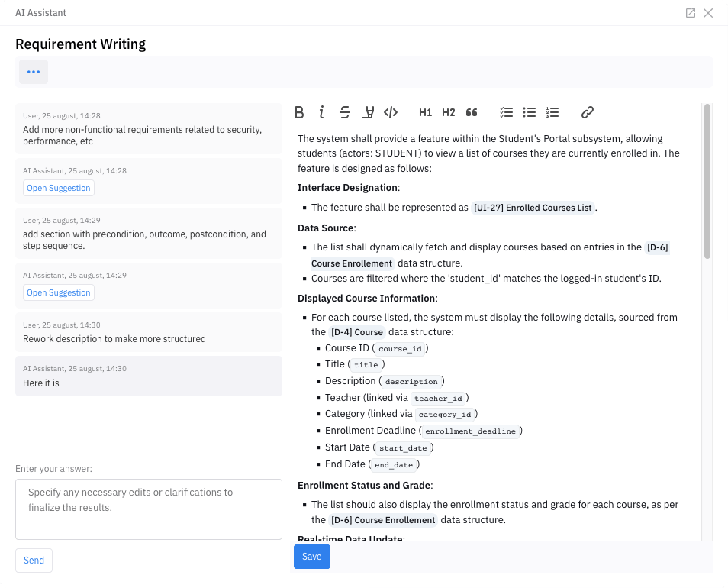Focus the 'Enter your answer' text box
728x588 pixels.
pos(149,509)
